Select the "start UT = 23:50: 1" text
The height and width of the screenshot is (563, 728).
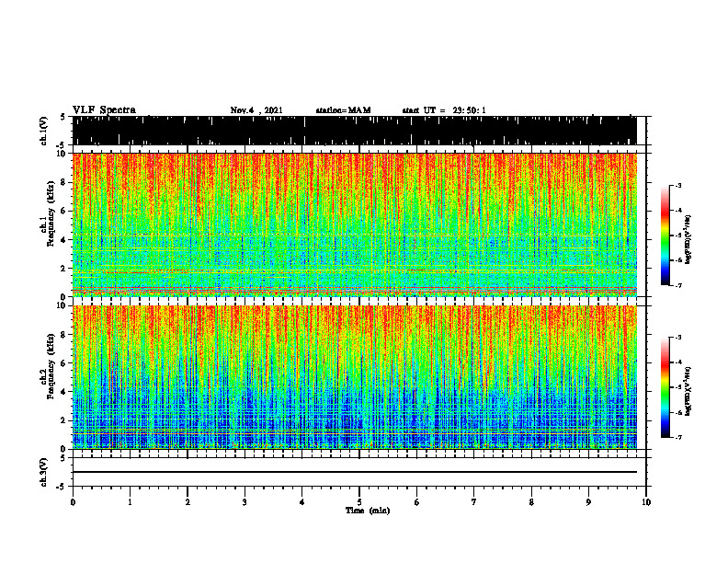coord(444,110)
